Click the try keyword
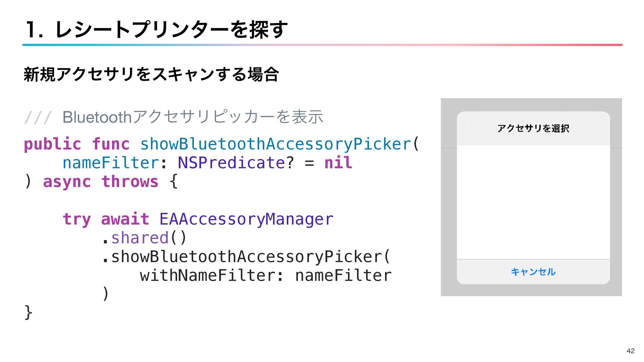Image resolution: width=644 pixels, height=362 pixels. click(77, 220)
